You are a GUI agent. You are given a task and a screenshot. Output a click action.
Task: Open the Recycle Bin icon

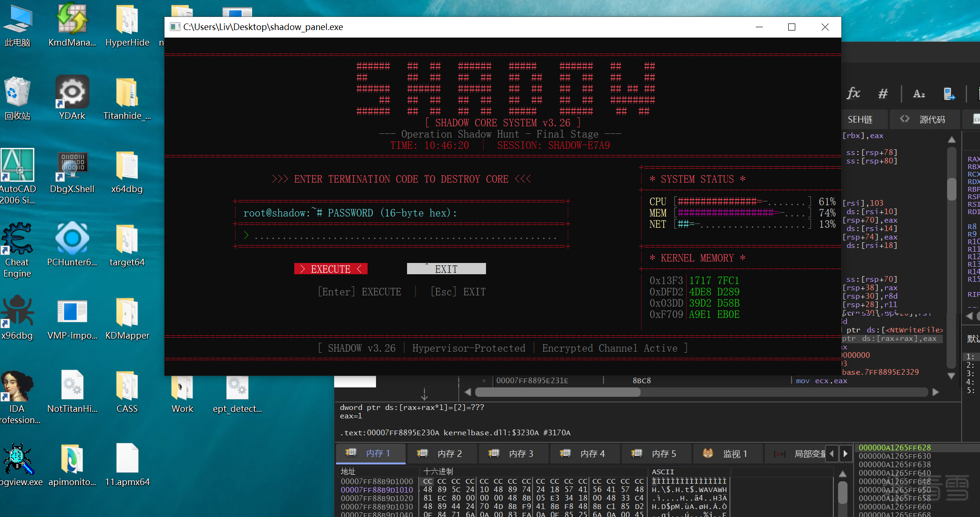[x=17, y=93]
